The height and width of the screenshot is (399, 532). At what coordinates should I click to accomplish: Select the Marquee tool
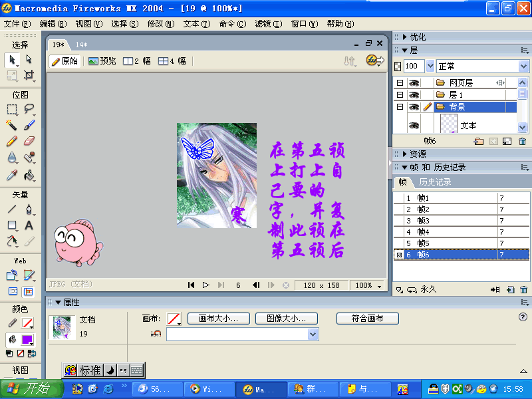(12, 109)
